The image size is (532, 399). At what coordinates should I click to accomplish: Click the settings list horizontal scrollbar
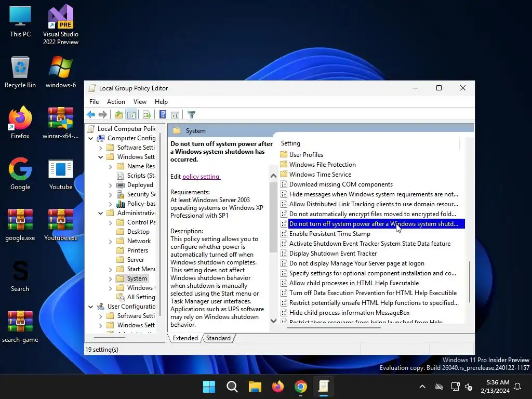[x=334, y=328]
